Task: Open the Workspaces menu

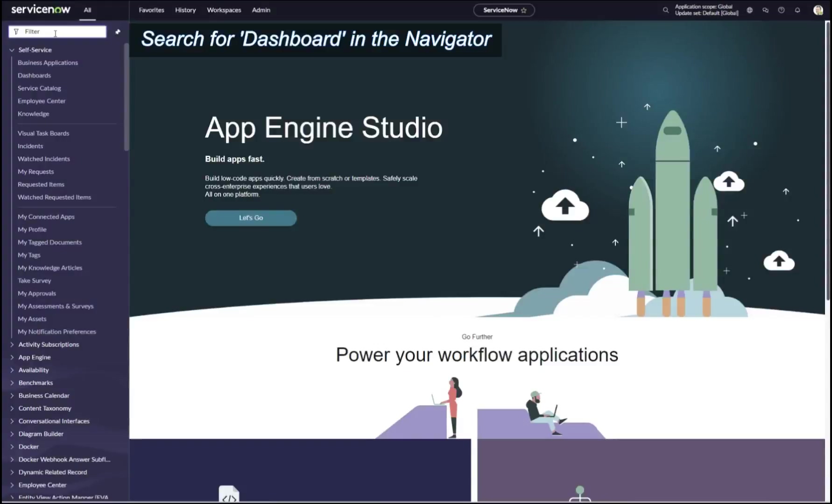Action: [224, 10]
